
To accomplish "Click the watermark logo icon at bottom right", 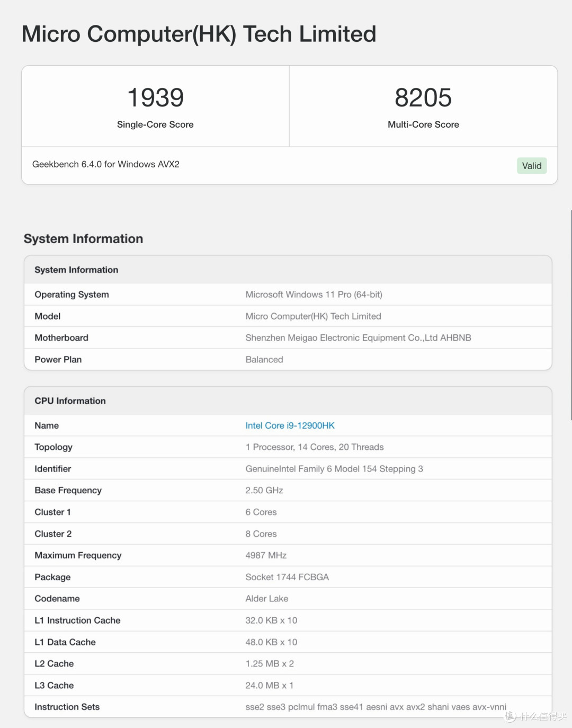I will tap(511, 716).
